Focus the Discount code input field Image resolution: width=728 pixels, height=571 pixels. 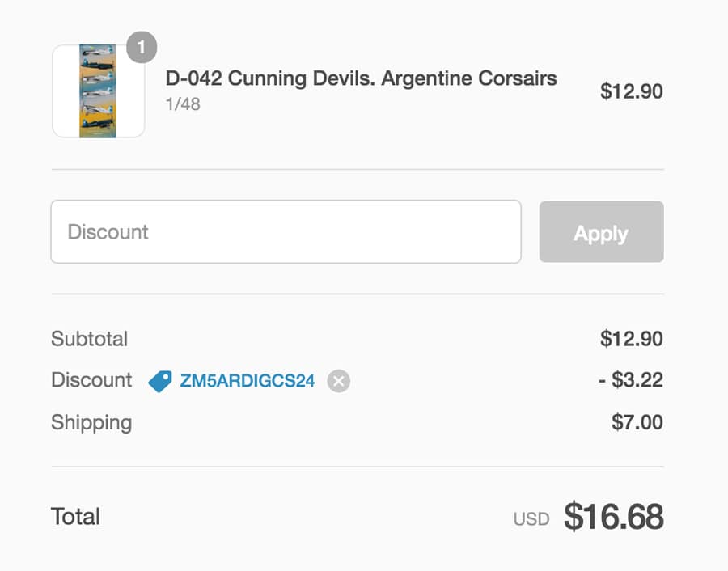point(286,231)
